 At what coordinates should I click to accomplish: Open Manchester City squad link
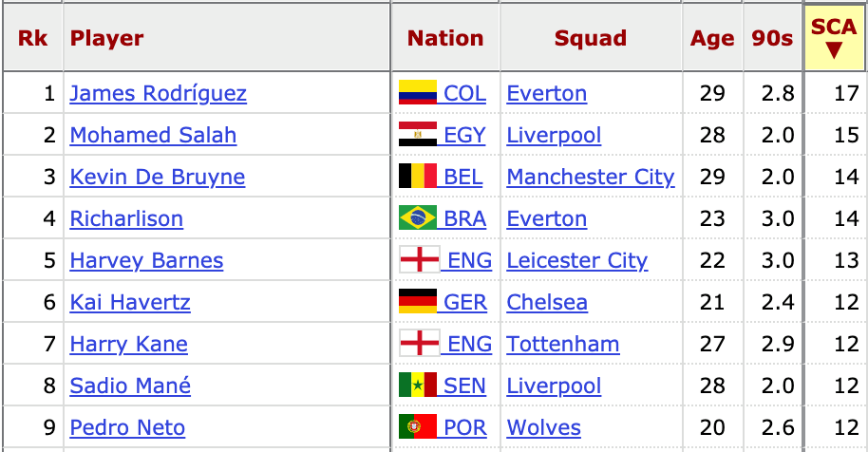[x=591, y=177]
